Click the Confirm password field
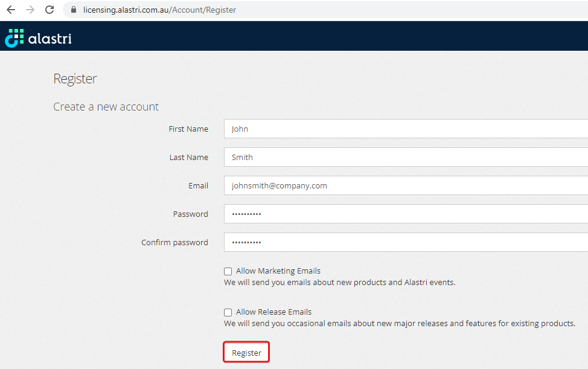588x369 pixels. click(x=406, y=242)
